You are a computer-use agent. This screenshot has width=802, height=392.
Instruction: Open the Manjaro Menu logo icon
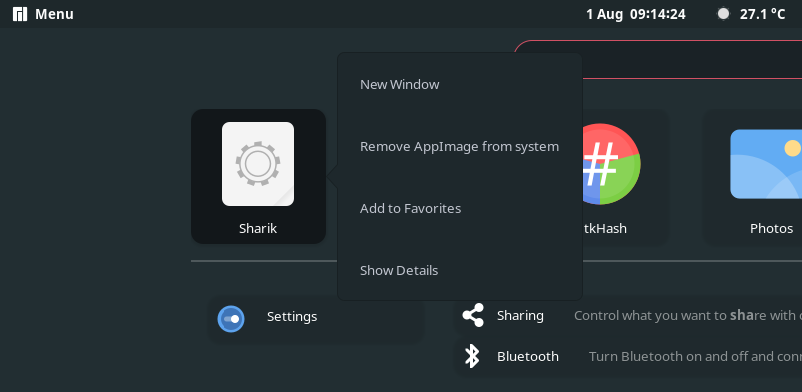click(20, 14)
